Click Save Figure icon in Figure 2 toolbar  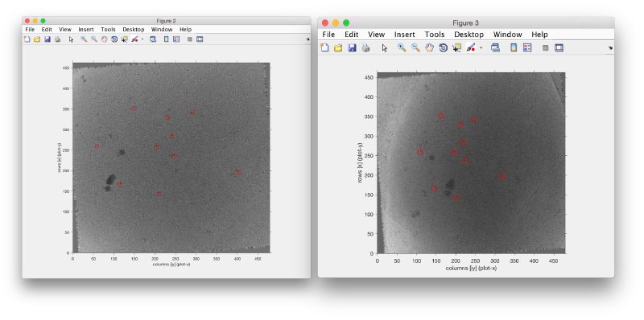pyautogui.click(x=47, y=39)
